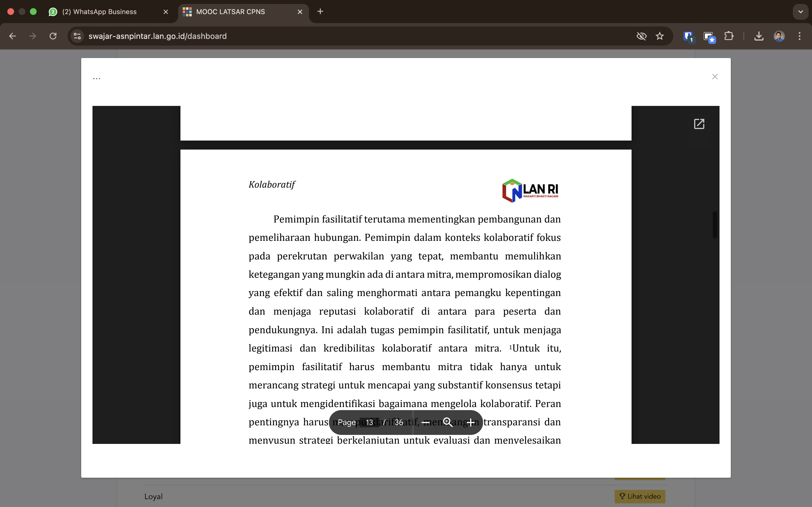812x507 pixels.
Task: Click the magnifier zoom reset icon
Action: tap(448, 422)
